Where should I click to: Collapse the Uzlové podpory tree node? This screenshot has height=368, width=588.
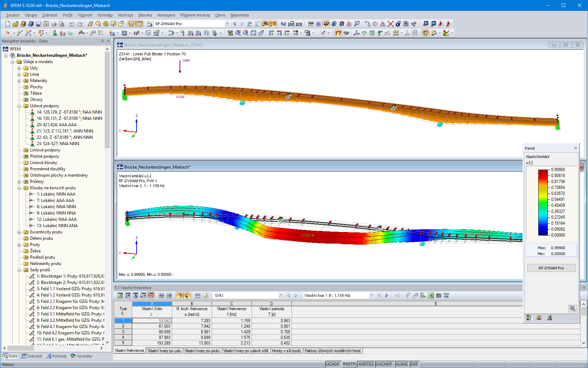pos(19,106)
